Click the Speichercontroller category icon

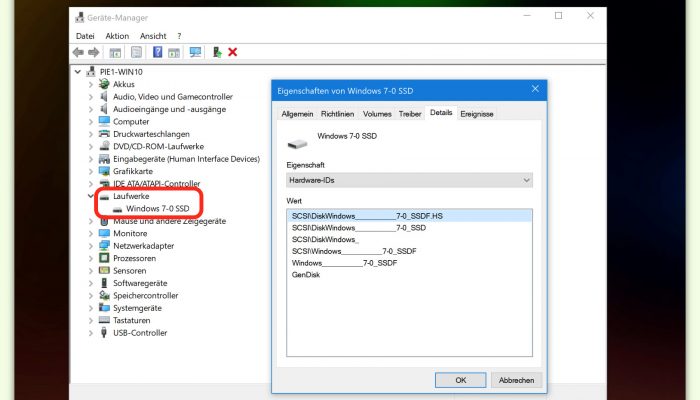tap(104, 295)
